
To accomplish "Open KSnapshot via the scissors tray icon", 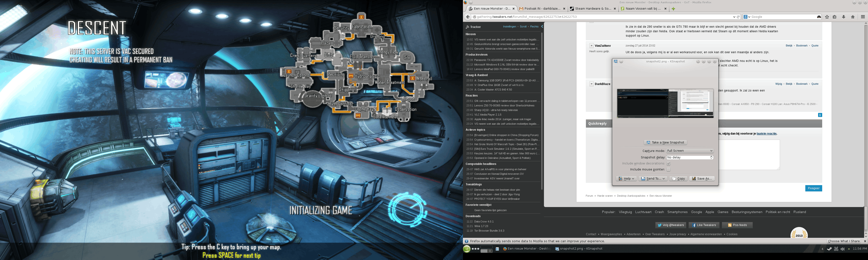I will click(x=836, y=249).
